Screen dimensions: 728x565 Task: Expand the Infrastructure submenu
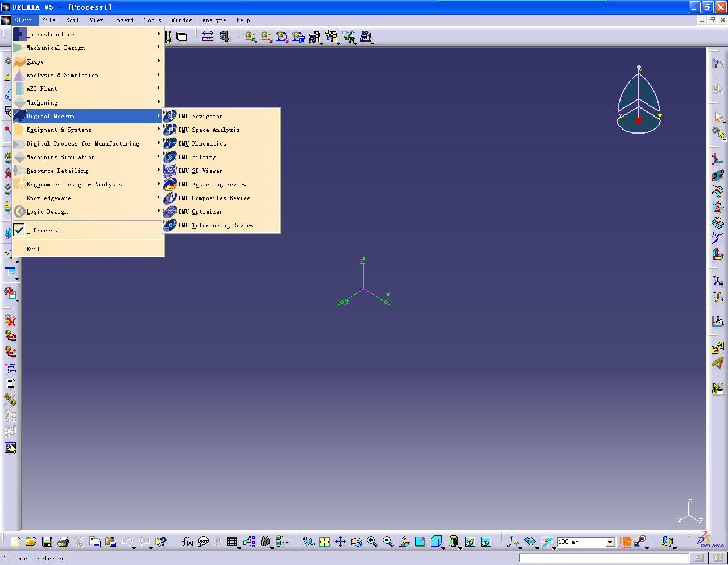pyautogui.click(x=88, y=34)
